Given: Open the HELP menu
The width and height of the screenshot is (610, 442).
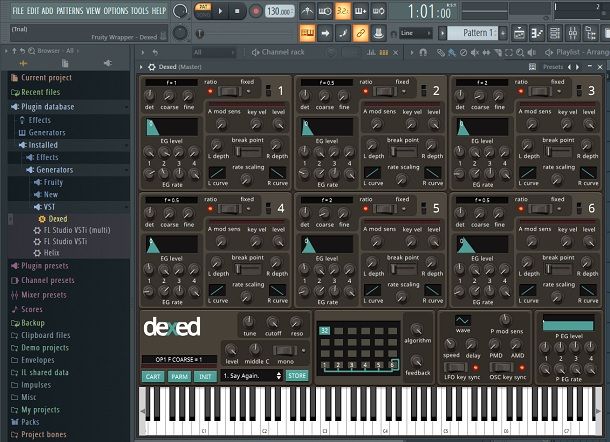Looking at the screenshot, I should click(159, 11).
